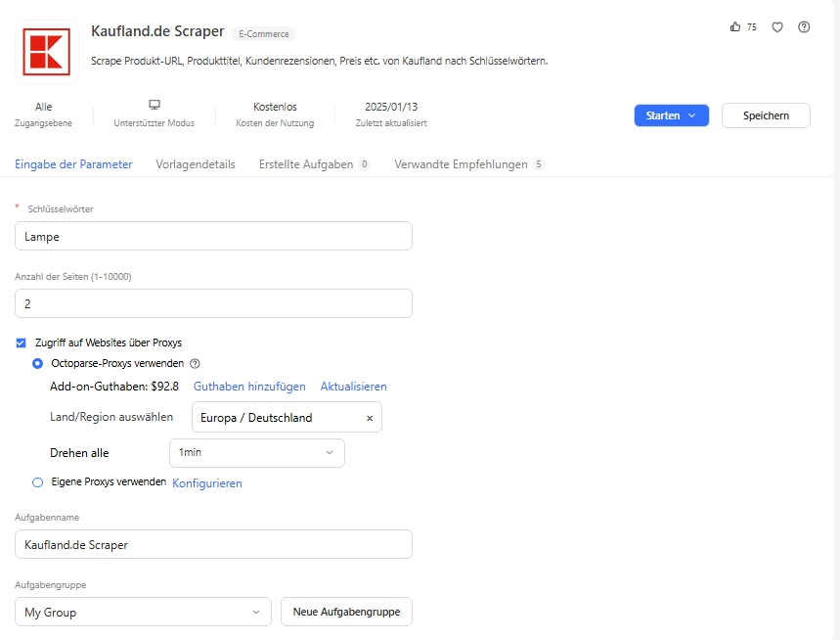Click the supported mode monitor icon
The image size is (840, 640).
155,105
